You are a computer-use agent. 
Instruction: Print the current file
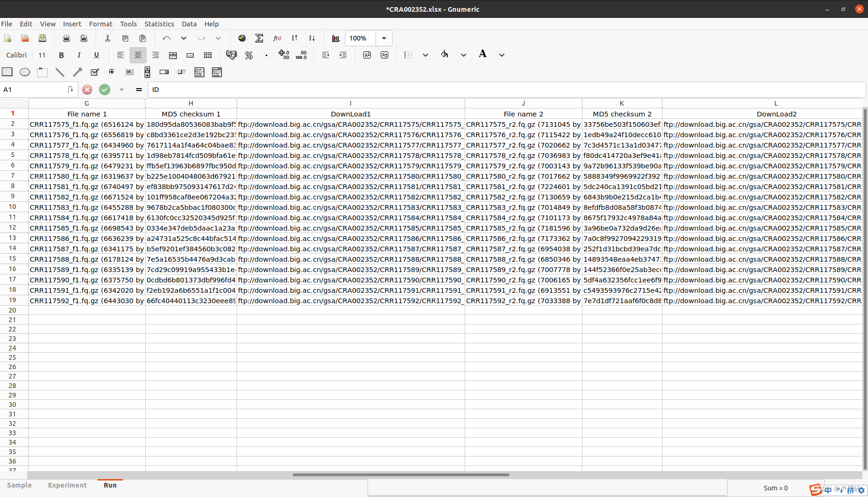pyautogui.click(x=66, y=38)
